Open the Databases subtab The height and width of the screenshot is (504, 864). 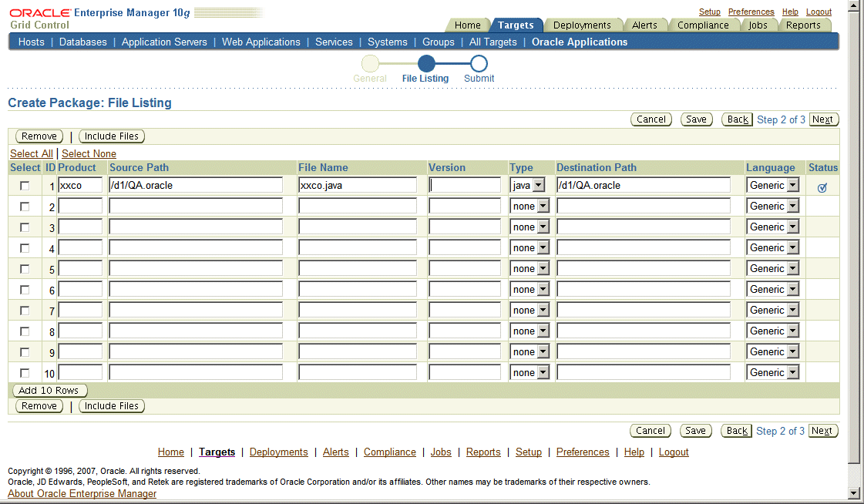pyautogui.click(x=83, y=42)
